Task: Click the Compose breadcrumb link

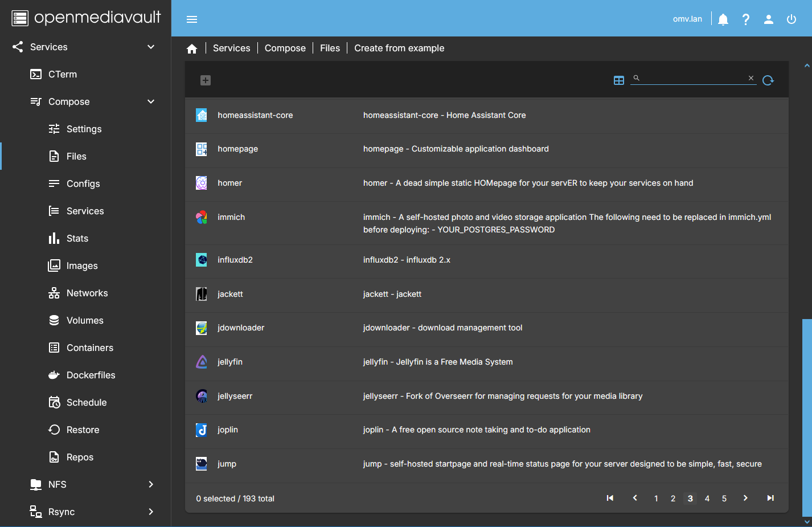Action: pos(285,48)
